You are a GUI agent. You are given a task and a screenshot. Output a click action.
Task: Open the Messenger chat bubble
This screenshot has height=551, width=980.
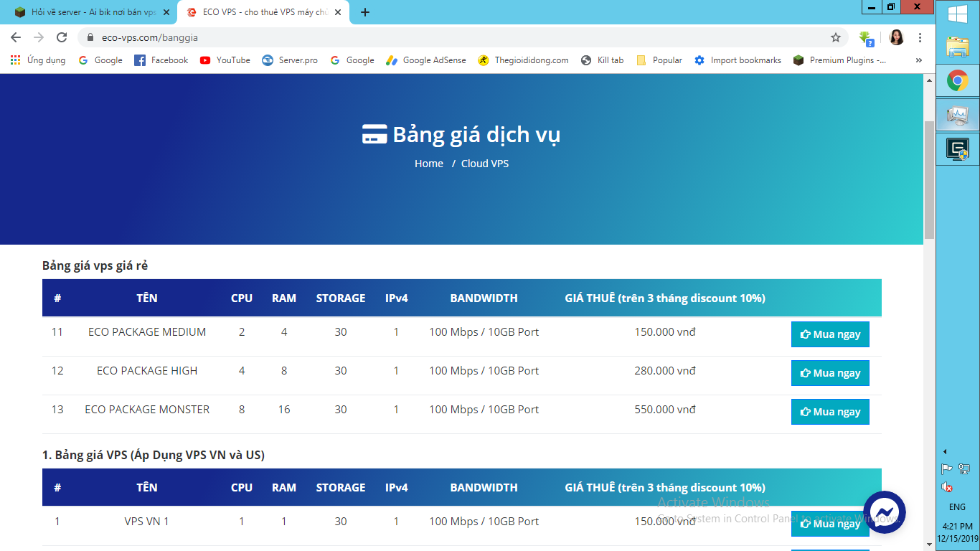(884, 512)
